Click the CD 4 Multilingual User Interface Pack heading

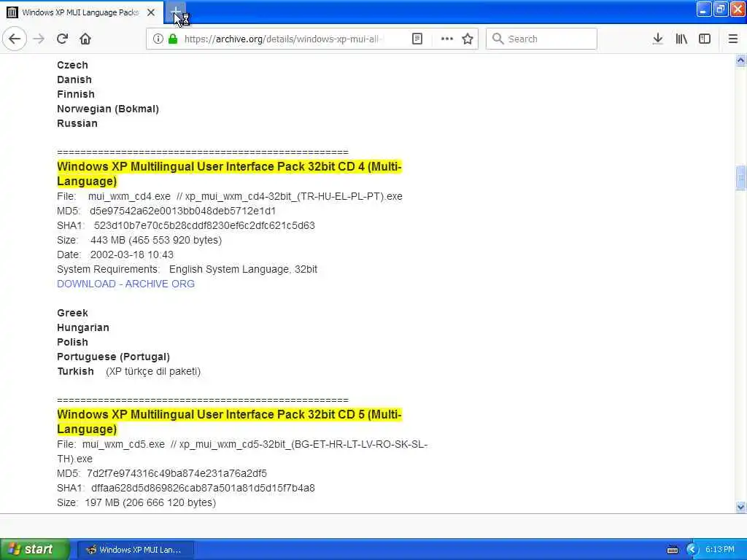[229, 174]
